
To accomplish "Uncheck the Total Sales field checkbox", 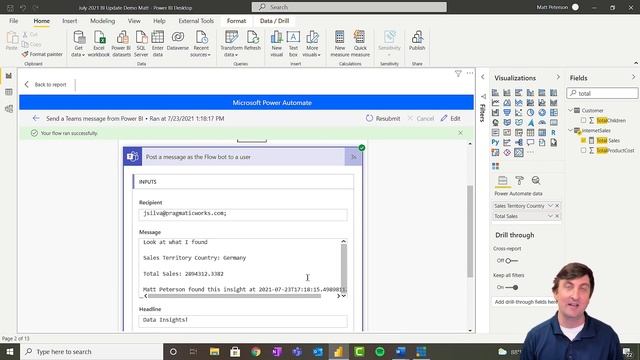I will click(x=583, y=140).
